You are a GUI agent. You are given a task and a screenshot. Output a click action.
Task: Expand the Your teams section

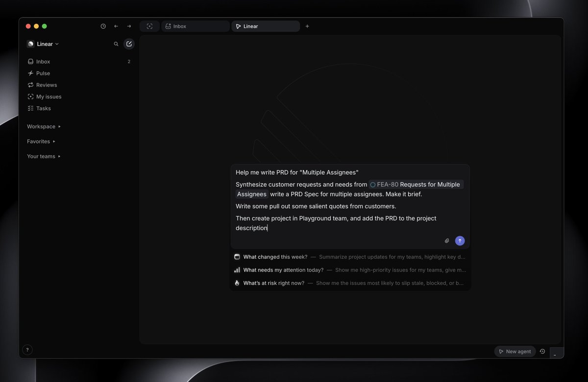[44, 157]
